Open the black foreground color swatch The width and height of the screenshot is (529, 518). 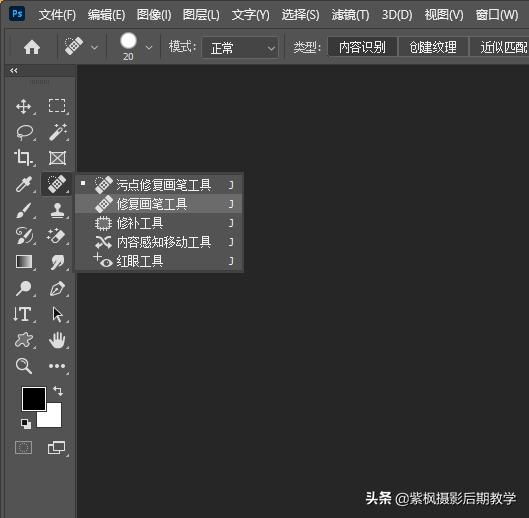coord(34,399)
